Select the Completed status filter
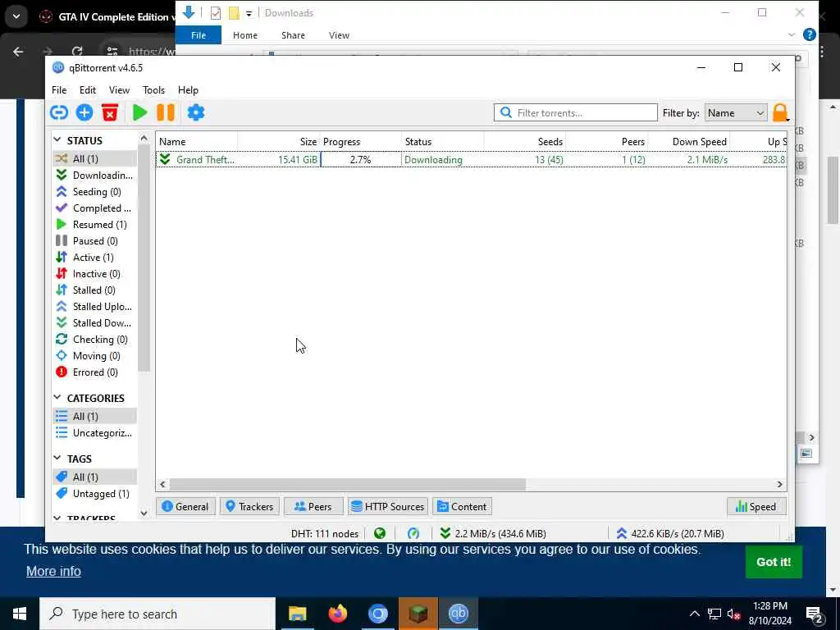 click(95, 208)
